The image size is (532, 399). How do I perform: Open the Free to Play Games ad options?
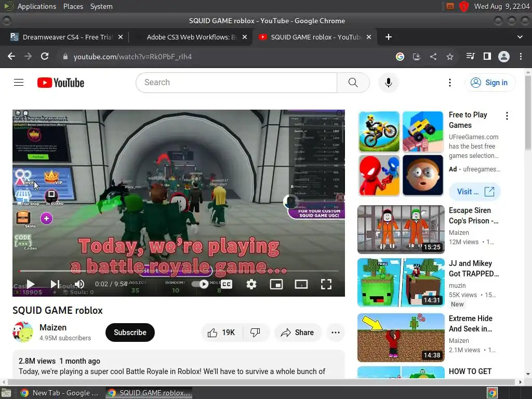(507, 116)
